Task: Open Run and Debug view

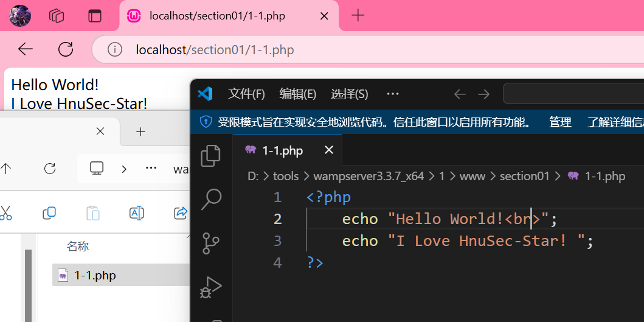Action: click(x=210, y=287)
